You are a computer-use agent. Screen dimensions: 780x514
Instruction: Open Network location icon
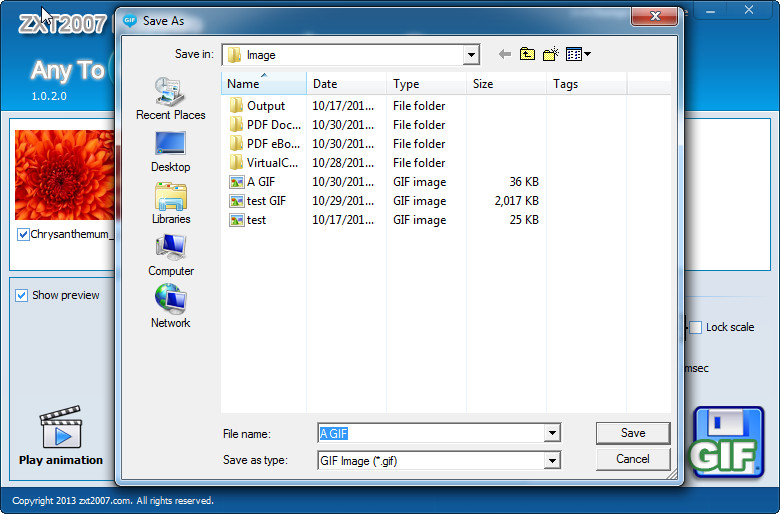click(171, 307)
